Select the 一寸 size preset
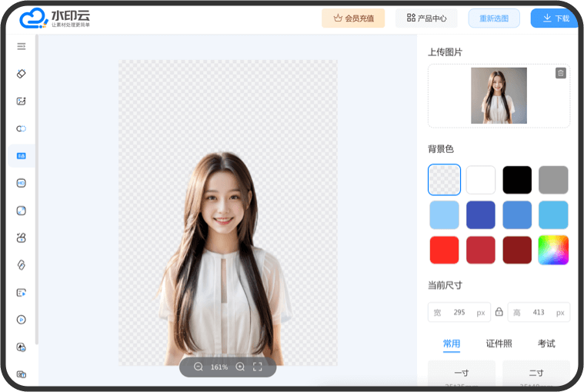This screenshot has height=392, width=584. click(462, 373)
